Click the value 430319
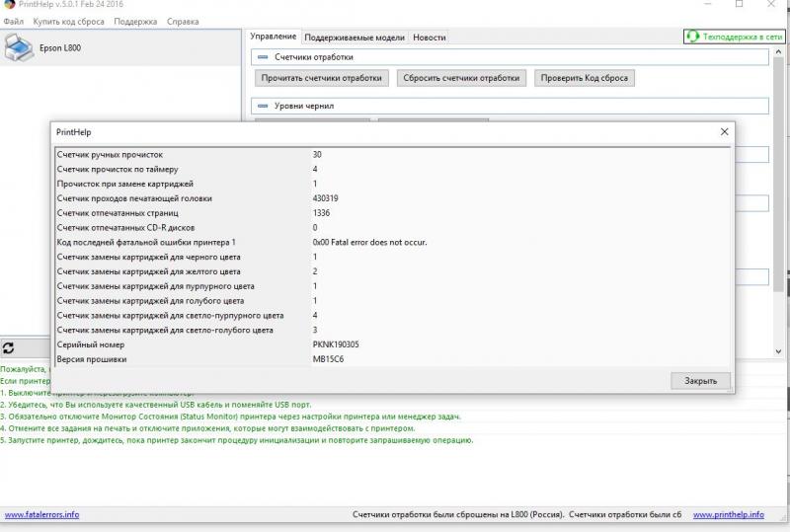The image size is (790, 532). (x=326, y=198)
